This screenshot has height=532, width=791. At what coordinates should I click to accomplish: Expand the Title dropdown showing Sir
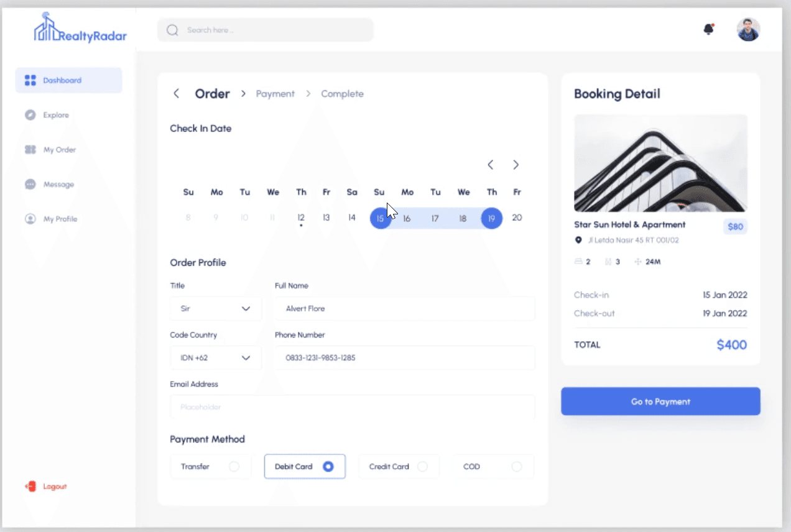[216, 308]
